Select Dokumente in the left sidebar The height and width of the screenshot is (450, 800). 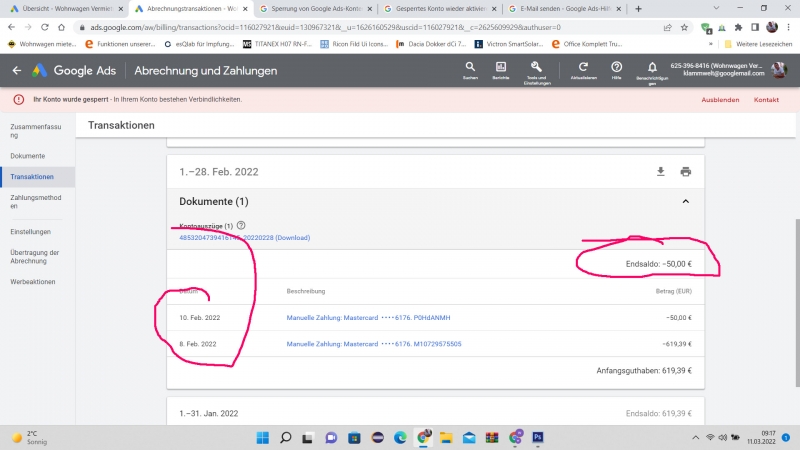(x=29, y=156)
